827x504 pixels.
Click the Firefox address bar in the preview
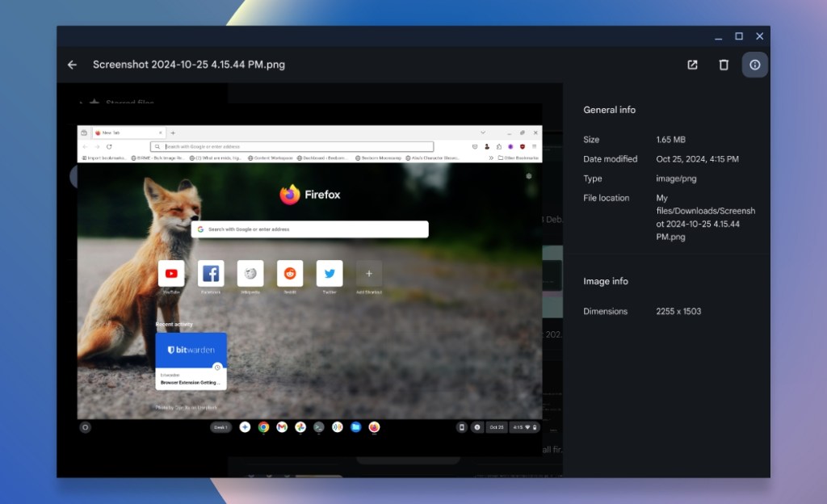(292, 146)
